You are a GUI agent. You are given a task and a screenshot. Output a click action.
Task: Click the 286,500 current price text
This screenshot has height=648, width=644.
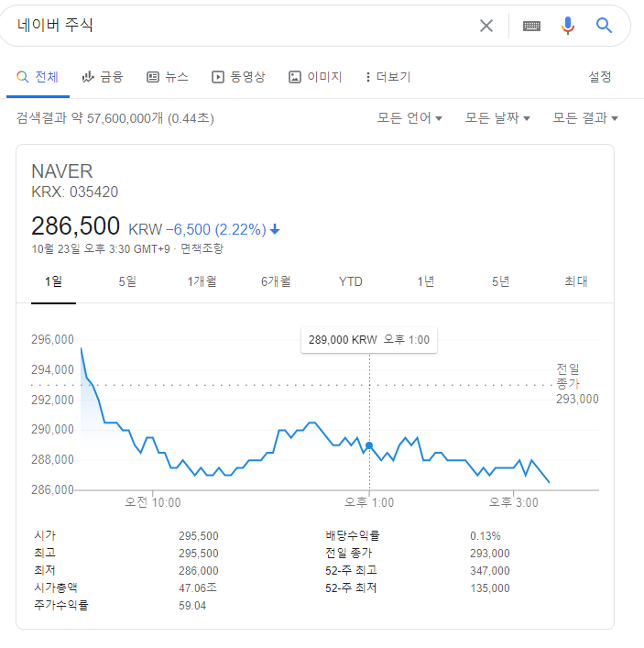click(x=76, y=226)
